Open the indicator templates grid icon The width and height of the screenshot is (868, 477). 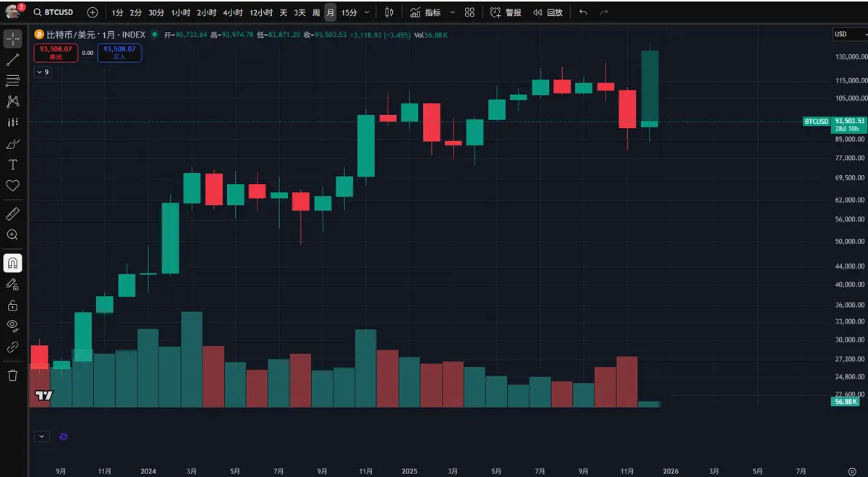[470, 12]
